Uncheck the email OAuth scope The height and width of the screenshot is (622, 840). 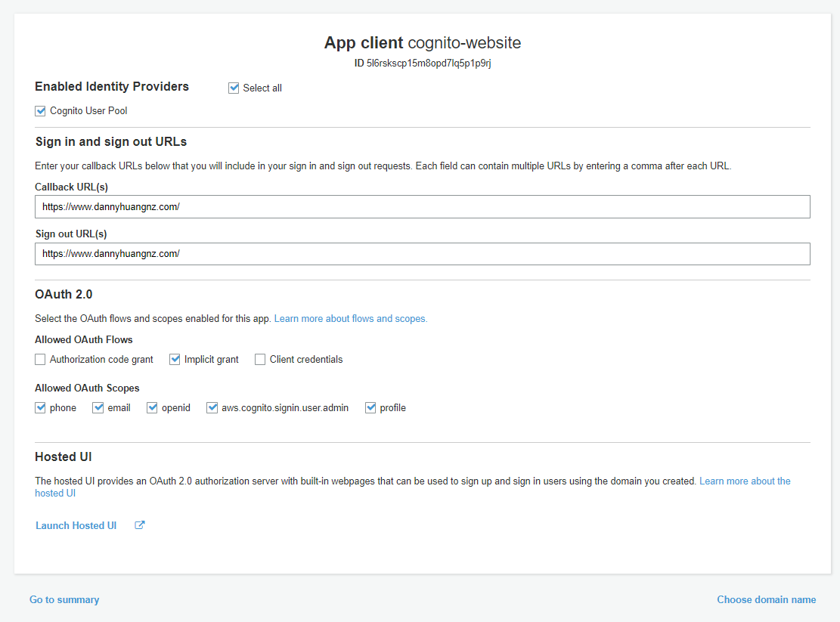[98, 408]
